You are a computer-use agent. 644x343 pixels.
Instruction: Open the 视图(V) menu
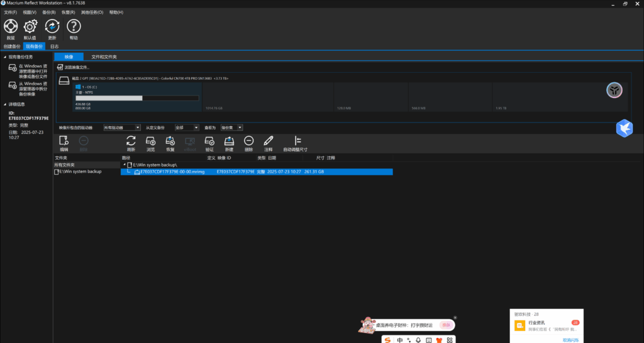click(30, 13)
